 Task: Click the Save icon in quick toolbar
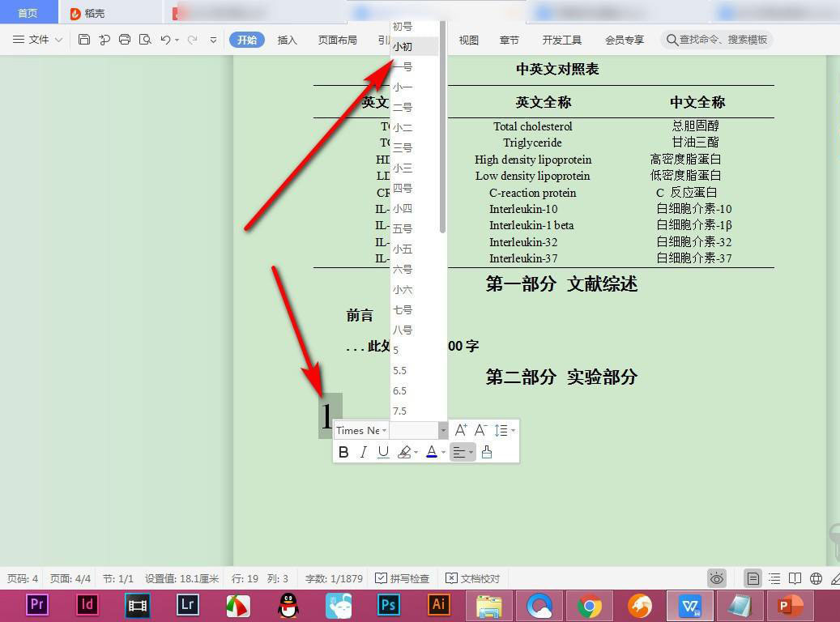tap(84, 40)
